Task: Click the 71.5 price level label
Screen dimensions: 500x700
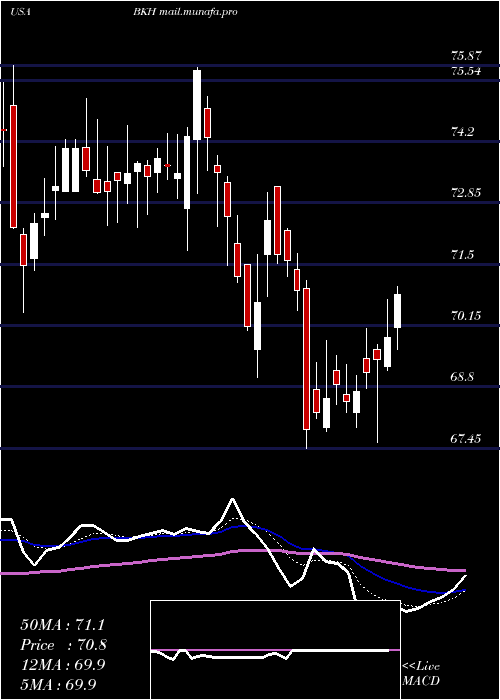Action: click(462, 255)
